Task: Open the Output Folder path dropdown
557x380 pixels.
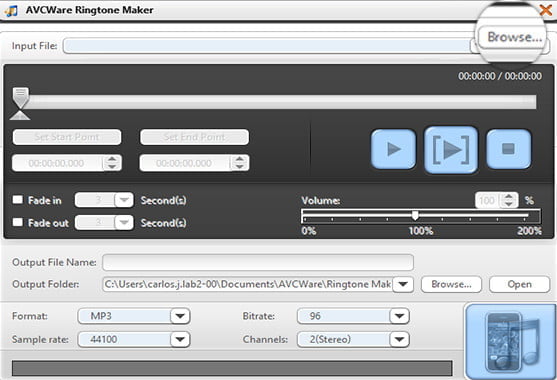Action: (x=403, y=284)
